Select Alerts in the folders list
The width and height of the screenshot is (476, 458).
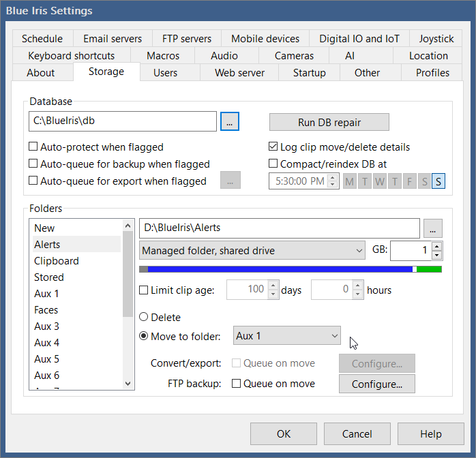tap(77, 245)
